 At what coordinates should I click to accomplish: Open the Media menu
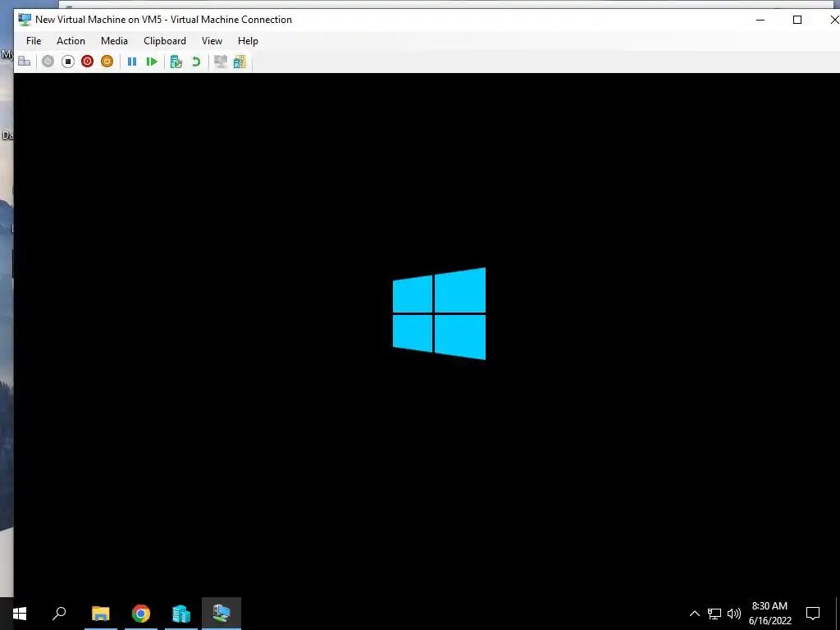tap(114, 41)
